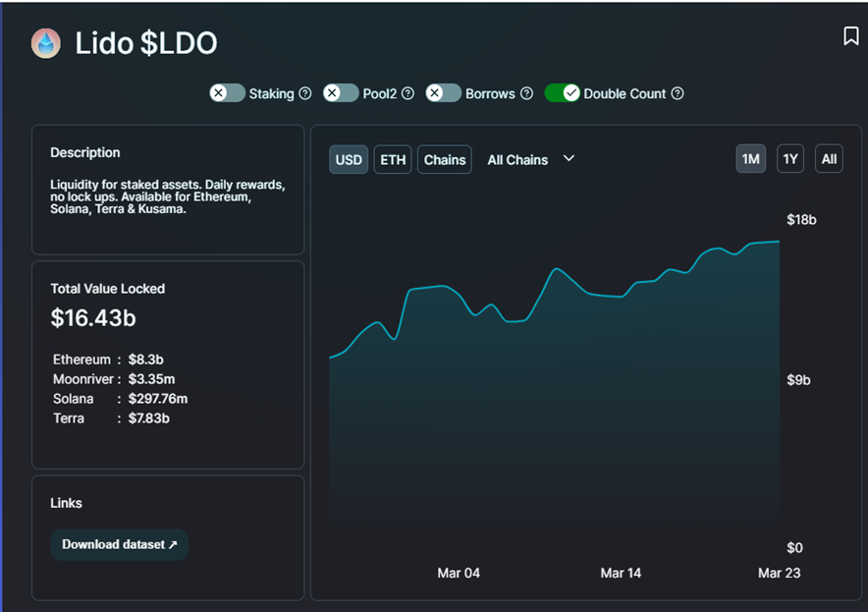Show All time range on chart

829,159
